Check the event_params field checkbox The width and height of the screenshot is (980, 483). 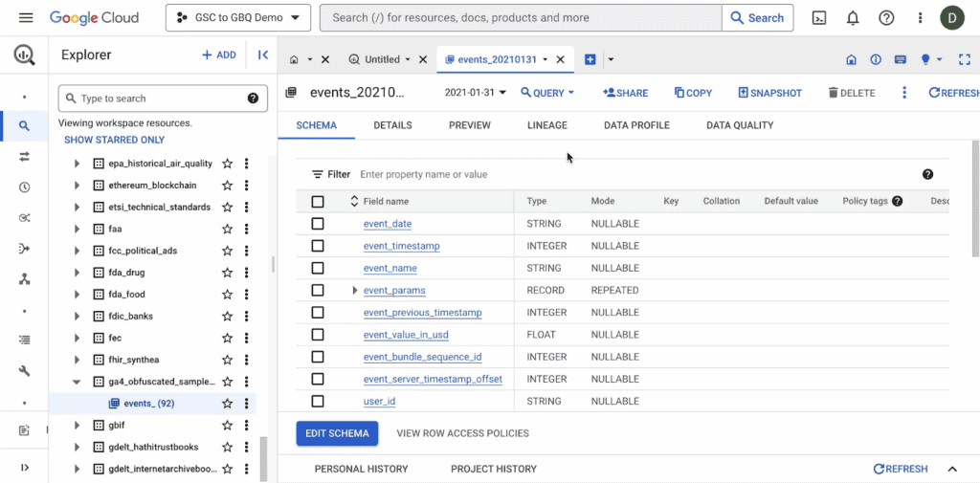click(318, 291)
